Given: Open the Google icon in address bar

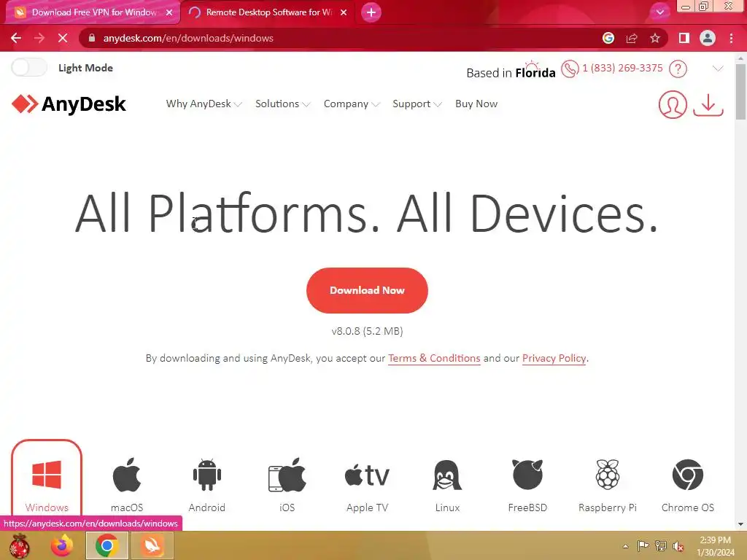Looking at the screenshot, I should tap(608, 38).
